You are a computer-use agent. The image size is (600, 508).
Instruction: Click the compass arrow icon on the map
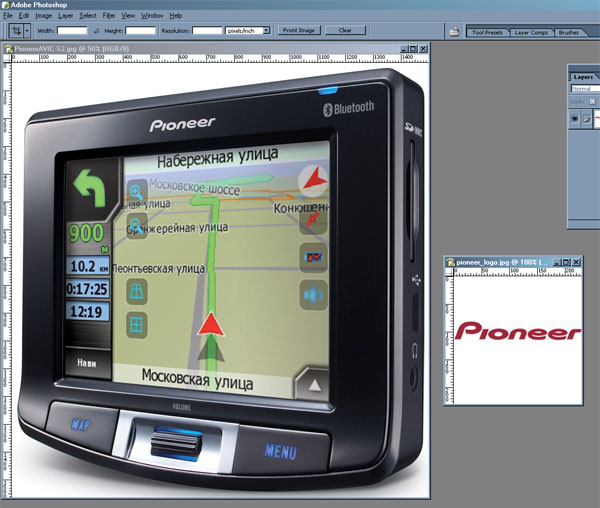click(314, 181)
